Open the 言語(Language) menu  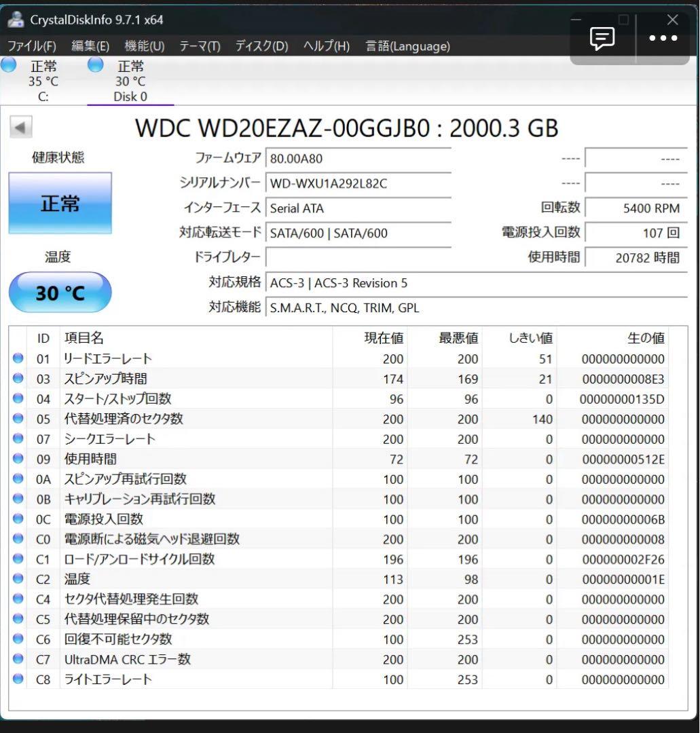pos(408,46)
